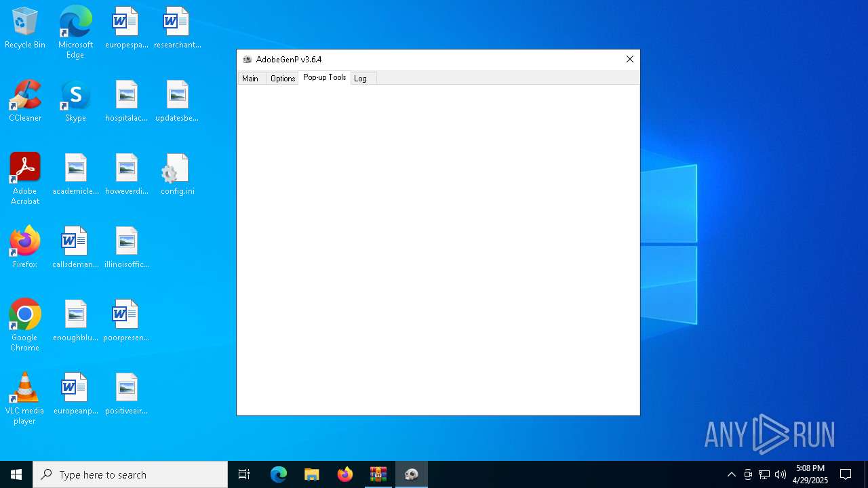Select the enoughblu image file
The width and height of the screenshot is (868, 488).
[75, 321]
